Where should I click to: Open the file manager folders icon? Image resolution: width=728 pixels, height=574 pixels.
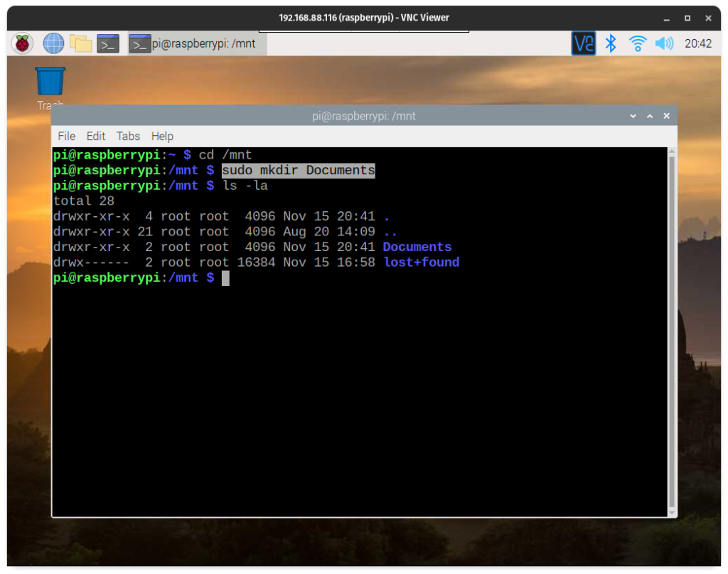click(80, 43)
